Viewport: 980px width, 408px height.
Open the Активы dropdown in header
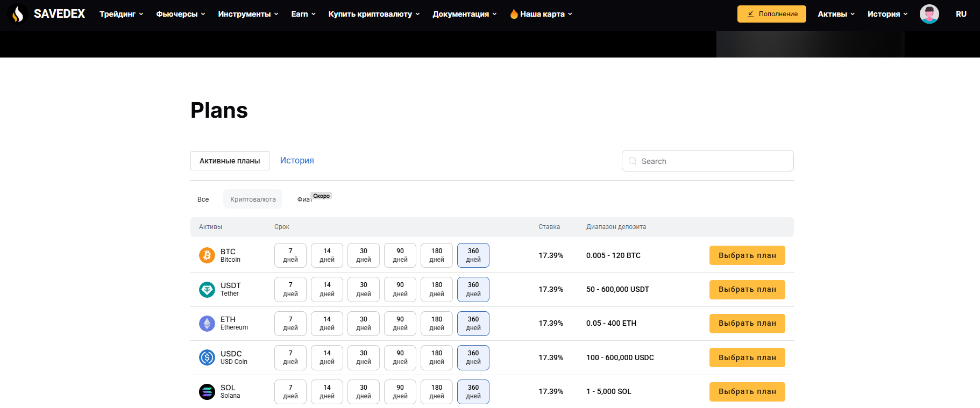coord(836,14)
